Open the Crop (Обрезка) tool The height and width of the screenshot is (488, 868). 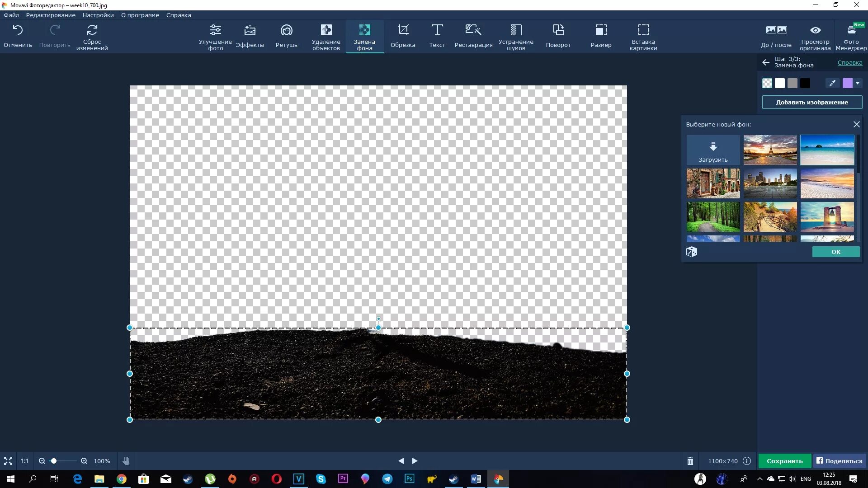tap(402, 36)
